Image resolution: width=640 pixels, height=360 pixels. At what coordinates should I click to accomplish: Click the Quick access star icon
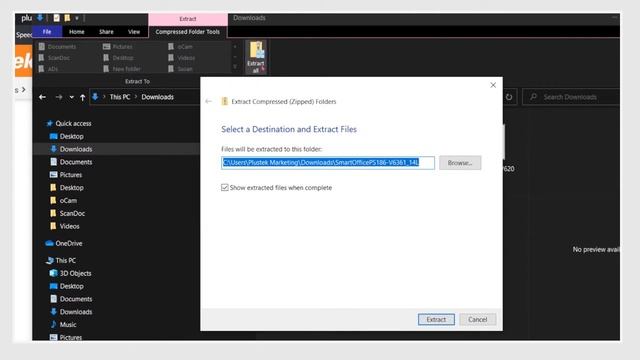[49, 123]
